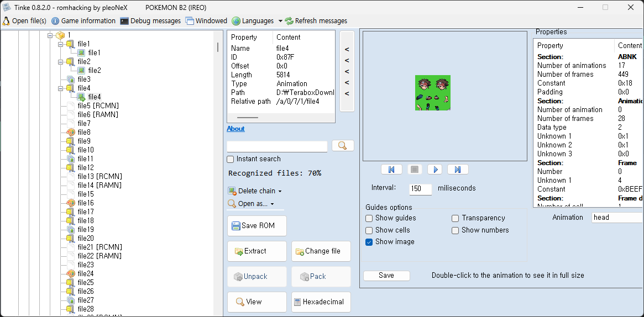Open the Hexadecimal viewer
Image resolution: width=644 pixels, height=317 pixels.
pos(321,302)
